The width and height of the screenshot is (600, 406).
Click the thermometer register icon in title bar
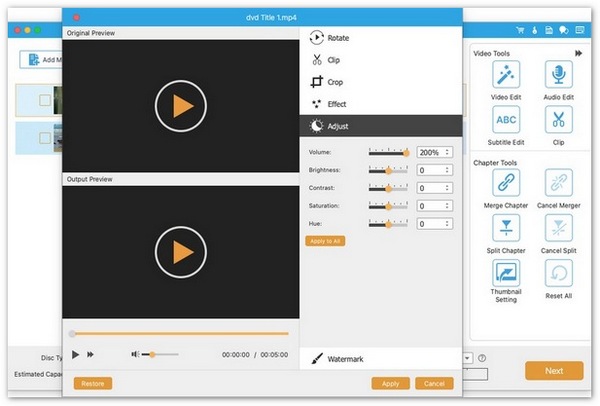tap(535, 30)
